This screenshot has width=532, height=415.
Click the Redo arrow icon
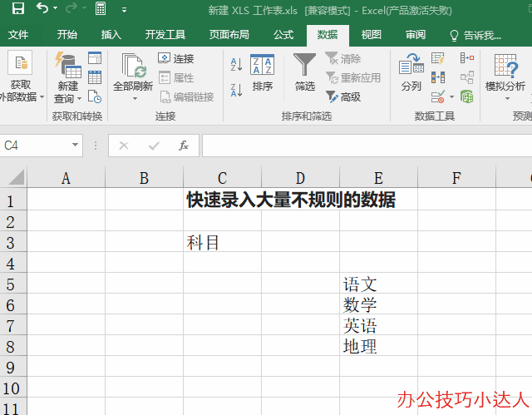(x=71, y=8)
